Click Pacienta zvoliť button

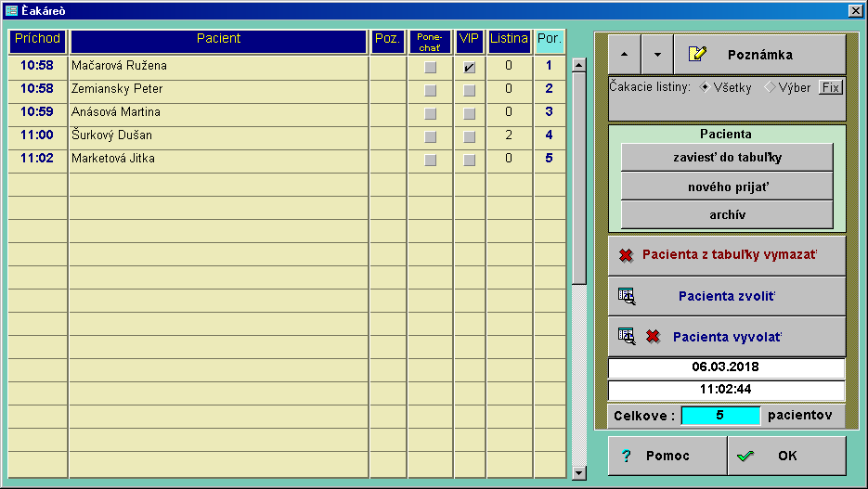tap(727, 296)
